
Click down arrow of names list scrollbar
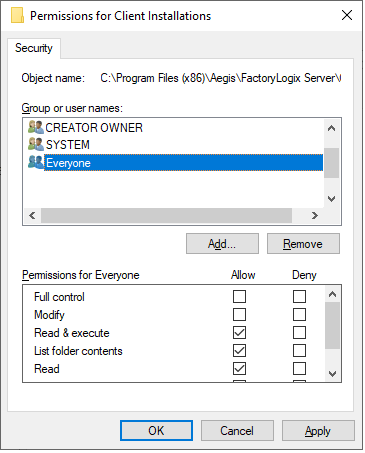pos(331,199)
